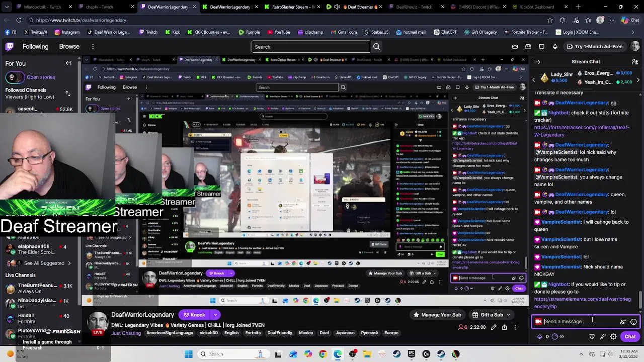Open the Browse page

coord(69,47)
